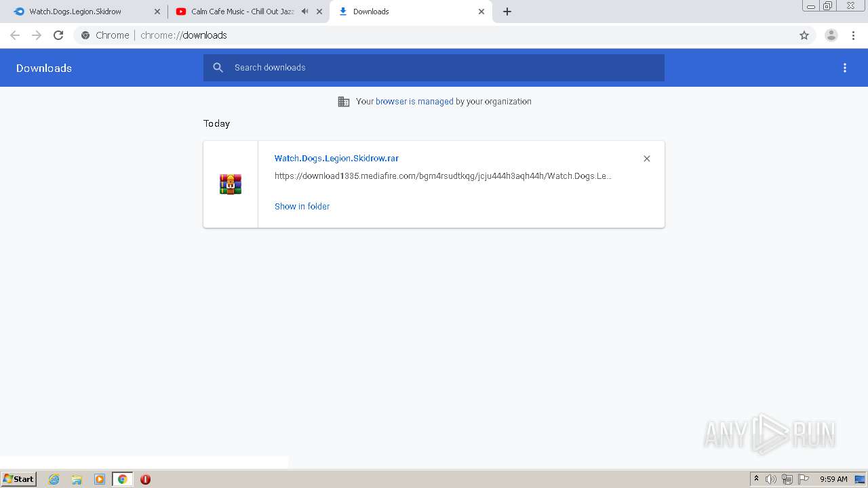Open the browser is managed link
The width and height of the screenshot is (868, 488).
click(414, 102)
